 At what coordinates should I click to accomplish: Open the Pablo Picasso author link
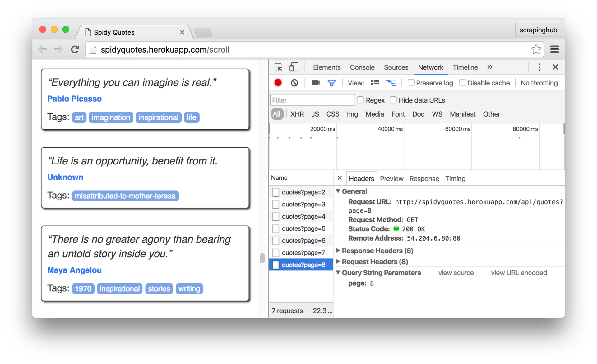click(74, 99)
